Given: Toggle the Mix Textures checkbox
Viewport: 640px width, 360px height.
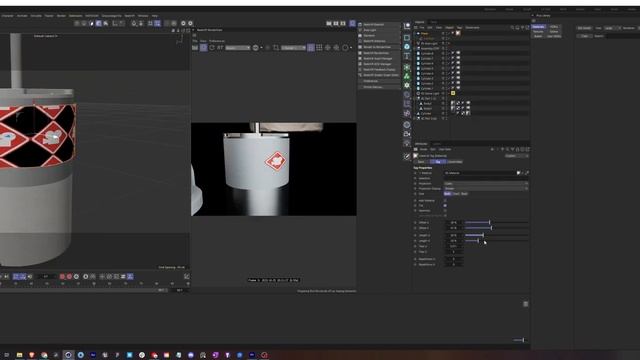Looking at the screenshot, I should [445, 200].
